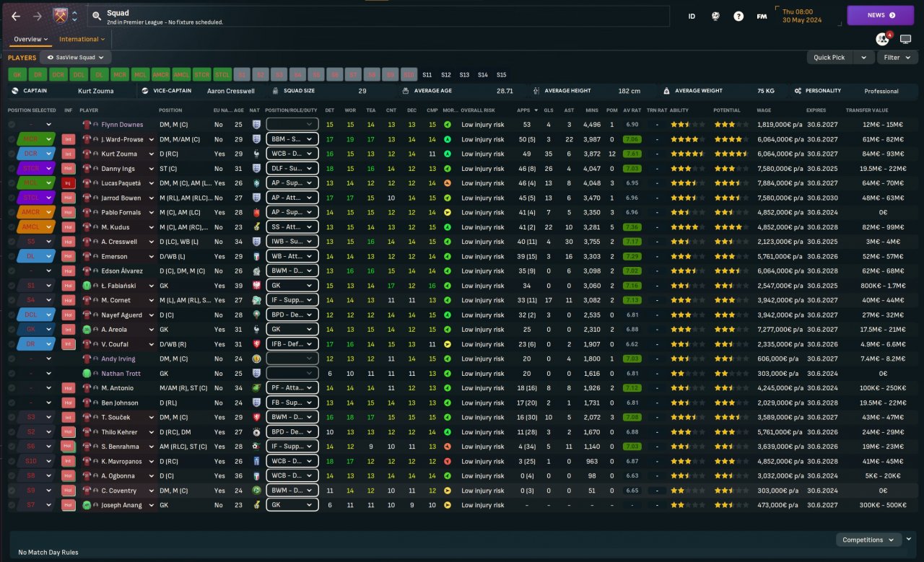924x562 pixels.
Task: Click the Int status icon for Kurt Zouma
Action: (69, 154)
